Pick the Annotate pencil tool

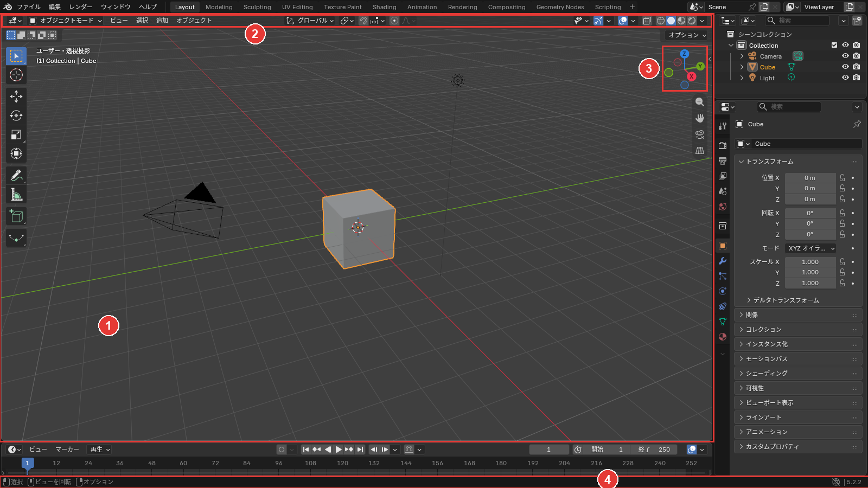(x=16, y=175)
